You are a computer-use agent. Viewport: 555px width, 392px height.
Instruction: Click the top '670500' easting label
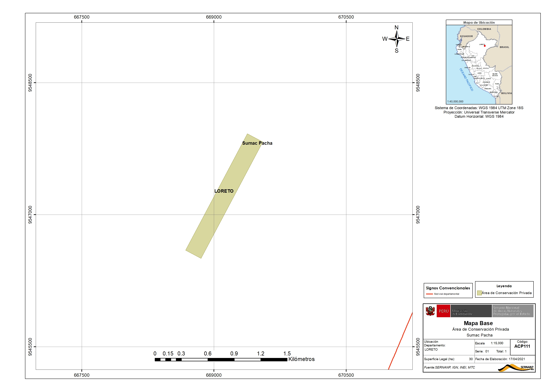click(x=346, y=17)
